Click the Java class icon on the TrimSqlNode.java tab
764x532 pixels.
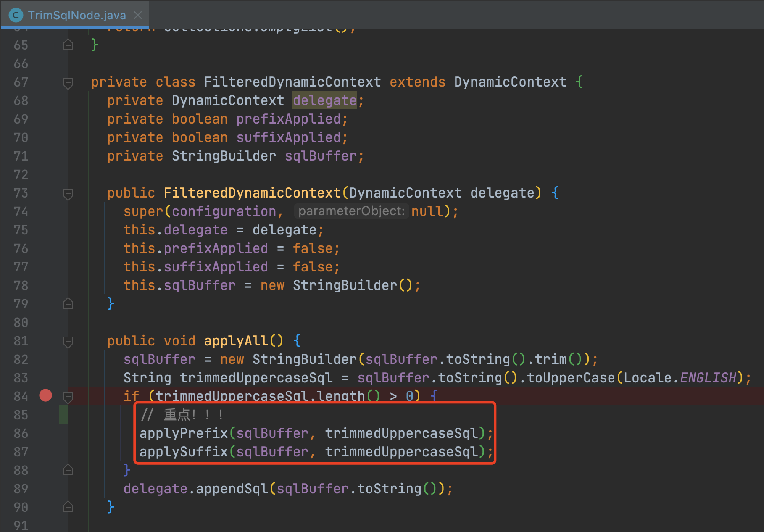(x=16, y=16)
